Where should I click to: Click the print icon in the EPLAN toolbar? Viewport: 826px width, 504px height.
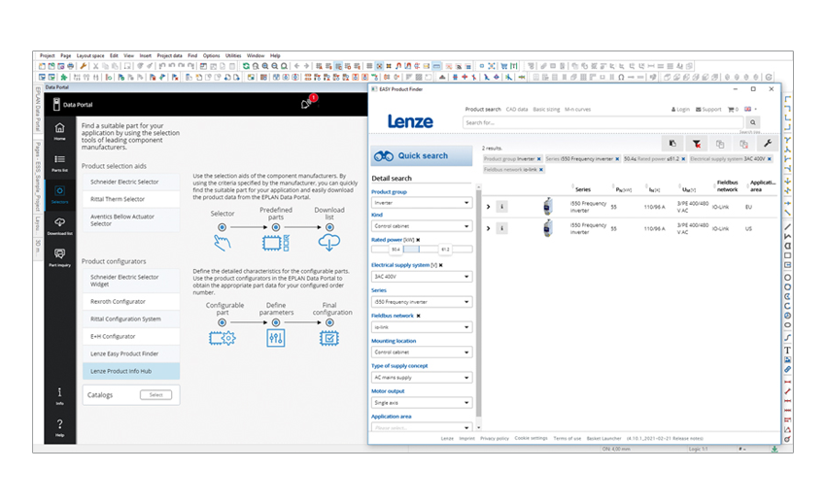pyautogui.click(x=71, y=66)
